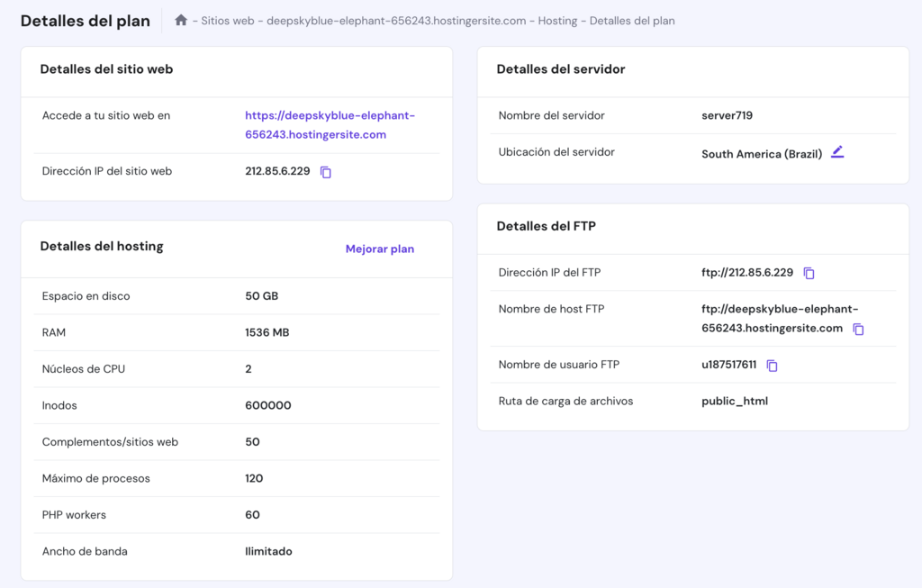Copy the FTP host name
922x588 pixels.
click(858, 330)
